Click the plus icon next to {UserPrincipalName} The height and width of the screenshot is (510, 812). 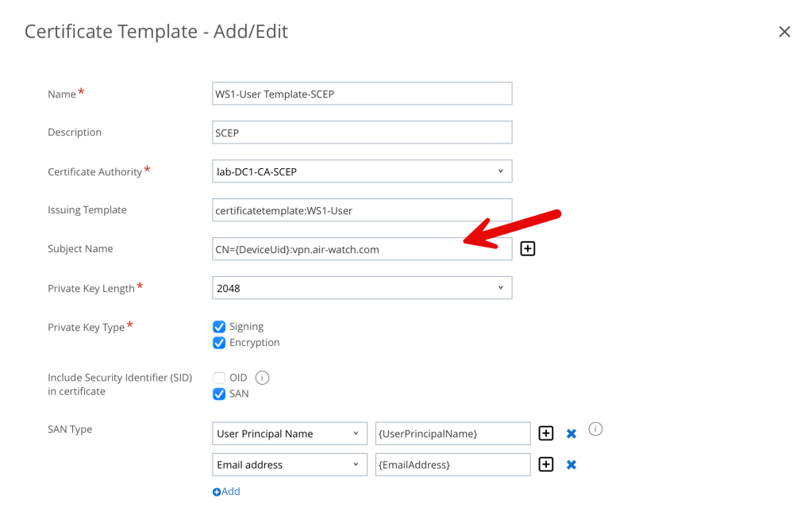coord(546,433)
